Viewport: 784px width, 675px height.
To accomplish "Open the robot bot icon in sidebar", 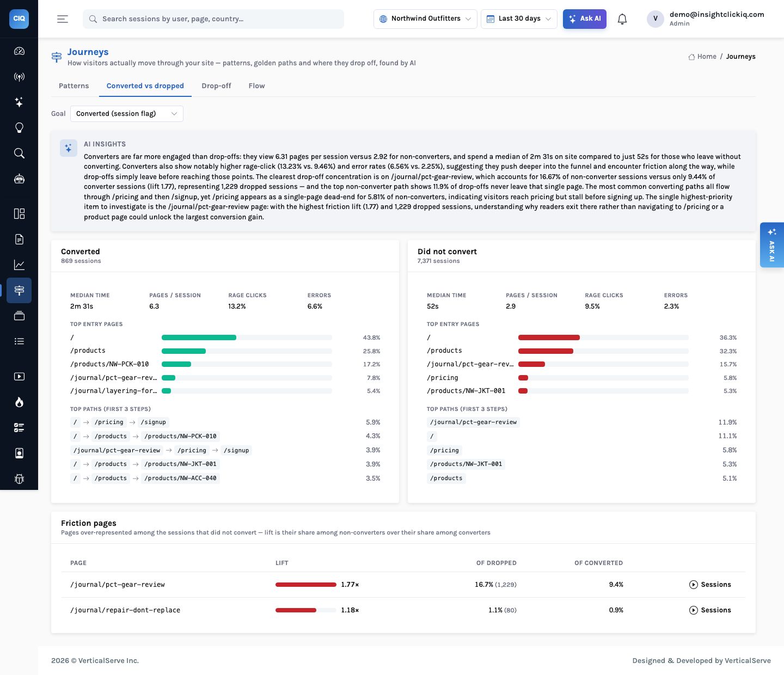I will click(x=19, y=179).
